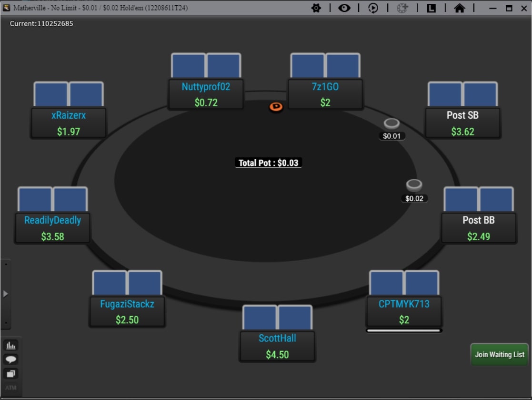This screenshot has width=532, height=400.
Task: Maximize the poker table window
Action: (x=509, y=8)
